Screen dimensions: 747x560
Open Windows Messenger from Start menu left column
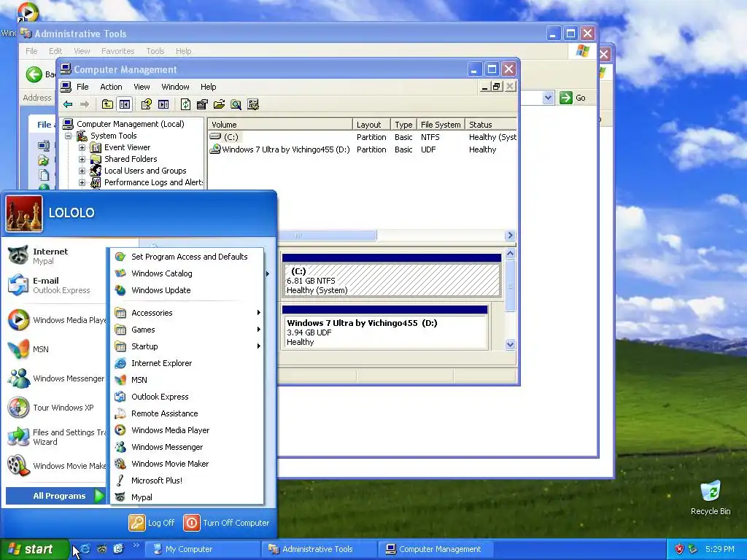pyautogui.click(x=55, y=378)
